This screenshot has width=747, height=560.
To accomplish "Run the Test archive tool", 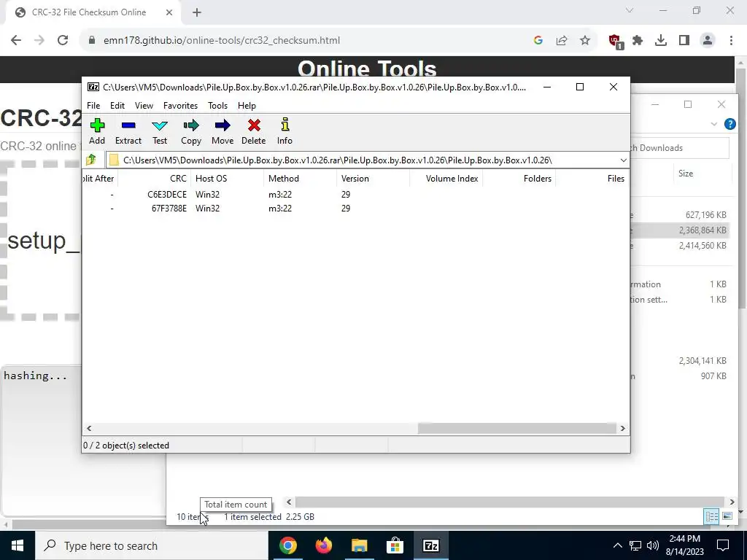I will 160,131.
